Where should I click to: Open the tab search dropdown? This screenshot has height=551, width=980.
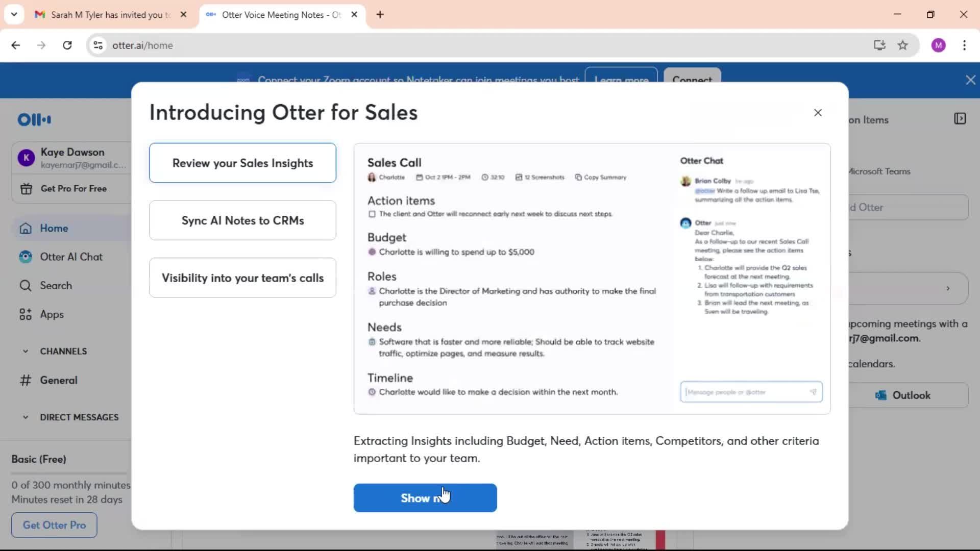coord(14,14)
